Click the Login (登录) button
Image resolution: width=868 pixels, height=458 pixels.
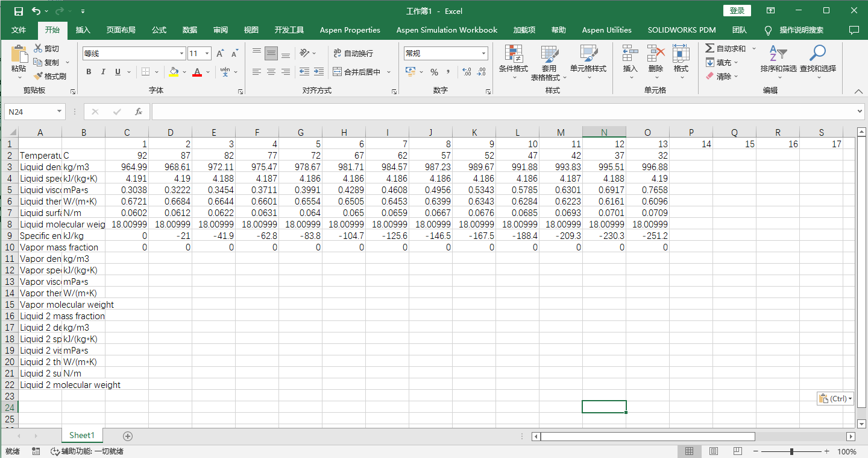pos(737,11)
